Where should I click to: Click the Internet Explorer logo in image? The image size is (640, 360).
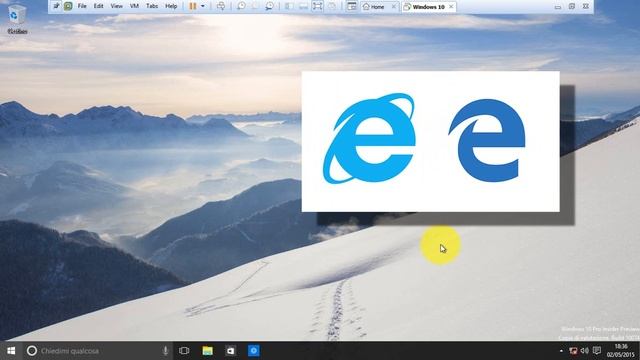pos(369,138)
